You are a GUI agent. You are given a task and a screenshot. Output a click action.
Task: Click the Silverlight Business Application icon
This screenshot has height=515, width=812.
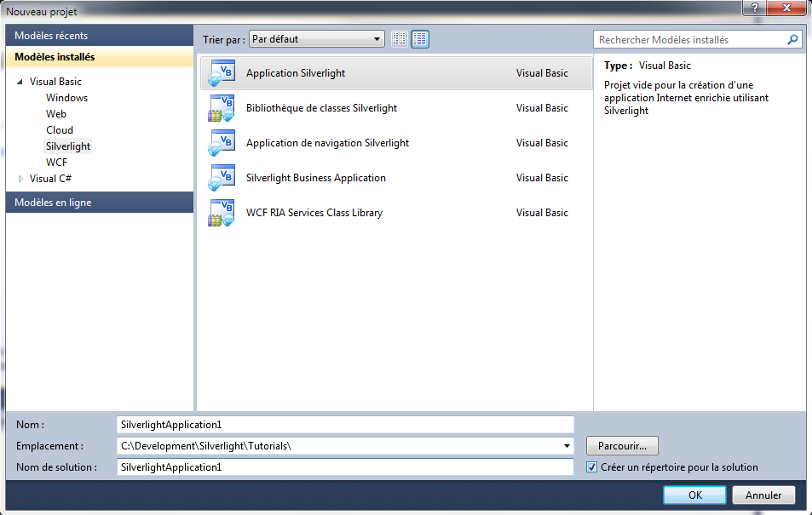(221, 178)
